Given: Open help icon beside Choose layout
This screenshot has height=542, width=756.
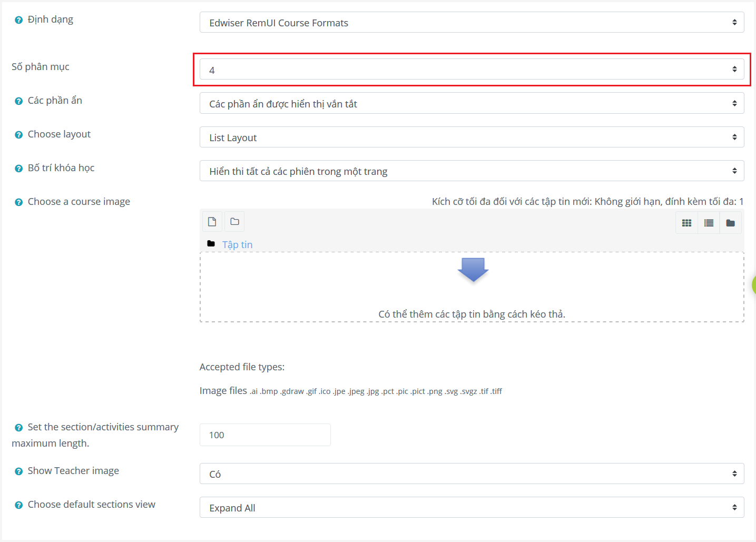Looking at the screenshot, I should [18, 135].
